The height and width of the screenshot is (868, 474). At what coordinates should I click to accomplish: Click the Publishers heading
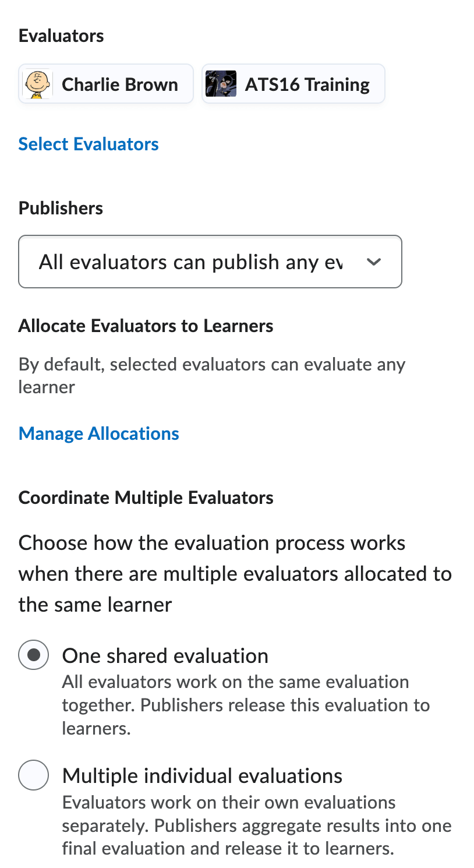click(x=61, y=208)
